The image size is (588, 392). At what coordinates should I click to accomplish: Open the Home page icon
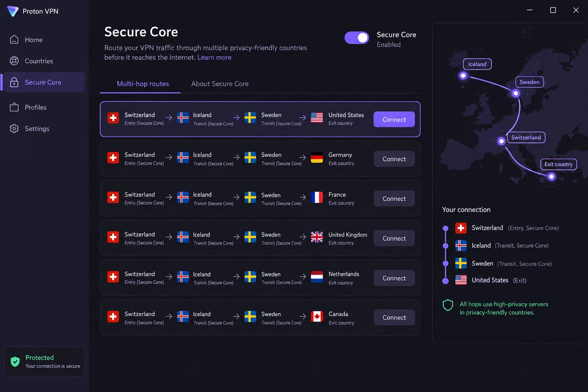14,39
